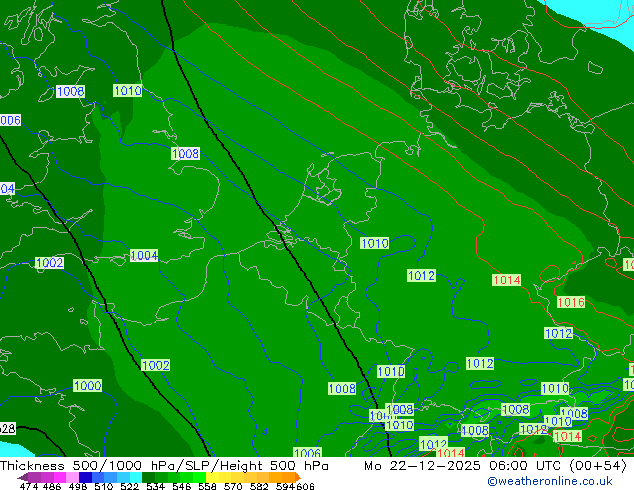Image resolution: width=634 pixels, height=490 pixels.
Task: Click the 546 legend value
Action: tap(181, 486)
